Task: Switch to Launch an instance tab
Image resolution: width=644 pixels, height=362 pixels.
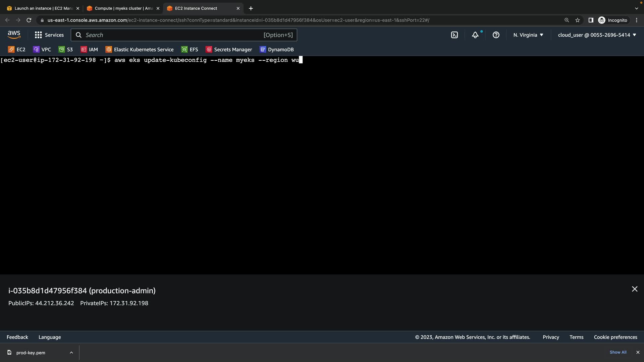Action: click(x=43, y=8)
